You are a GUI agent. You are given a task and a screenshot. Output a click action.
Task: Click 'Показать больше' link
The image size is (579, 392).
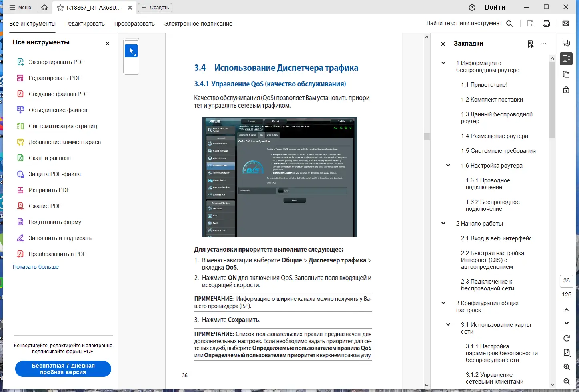[x=36, y=267]
